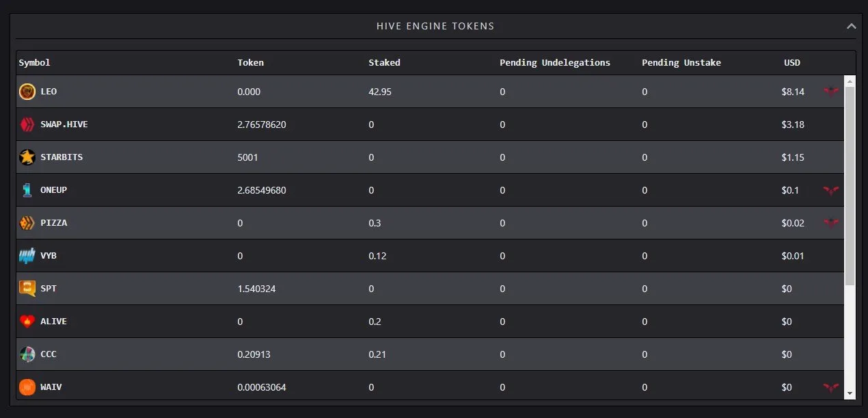The height and width of the screenshot is (418, 868).
Task: Select the VYB token blue icon
Action: tap(27, 256)
